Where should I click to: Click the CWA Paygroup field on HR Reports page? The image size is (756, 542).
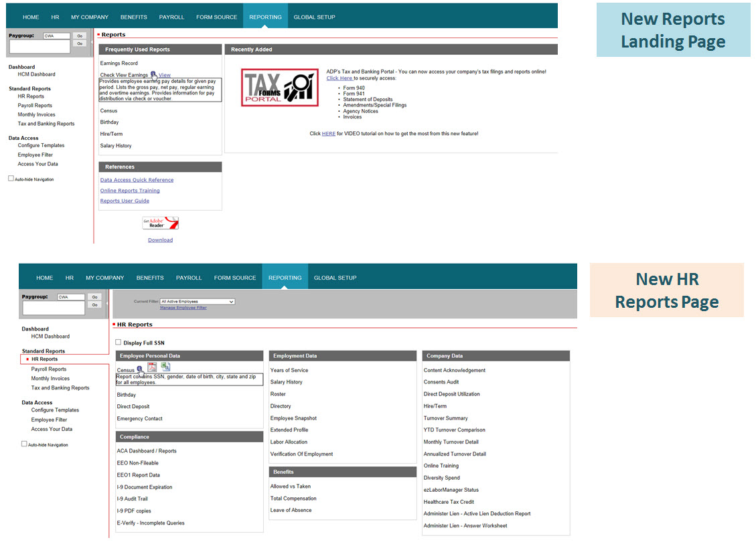tap(71, 297)
